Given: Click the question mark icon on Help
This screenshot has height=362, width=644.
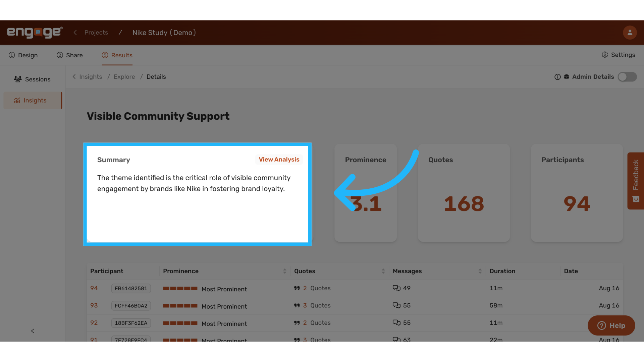Looking at the screenshot, I should coord(602,325).
